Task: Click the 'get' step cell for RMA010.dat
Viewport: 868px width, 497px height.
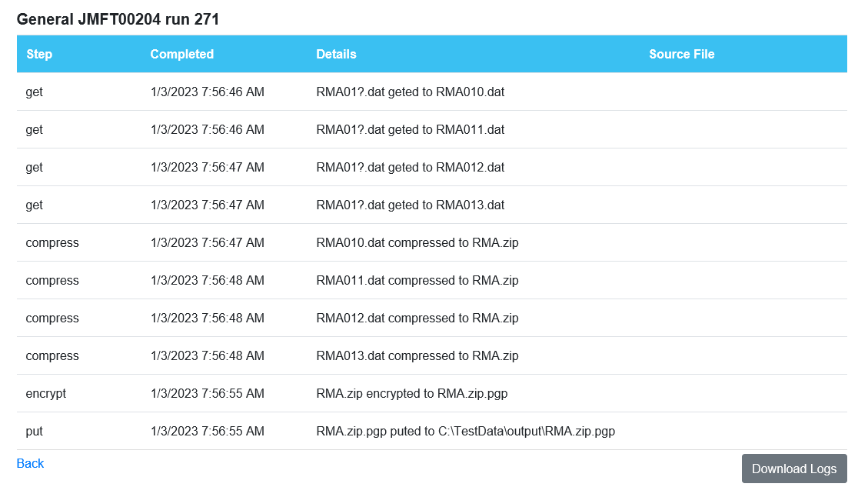Action: [x=34, y=92]
